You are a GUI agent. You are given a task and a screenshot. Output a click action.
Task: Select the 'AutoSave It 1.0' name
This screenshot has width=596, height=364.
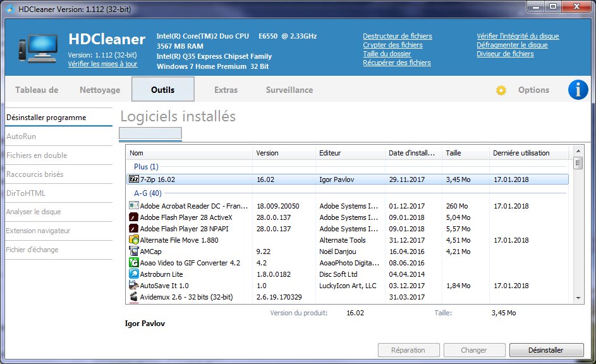pyautogui.click(x=164, y=286)
